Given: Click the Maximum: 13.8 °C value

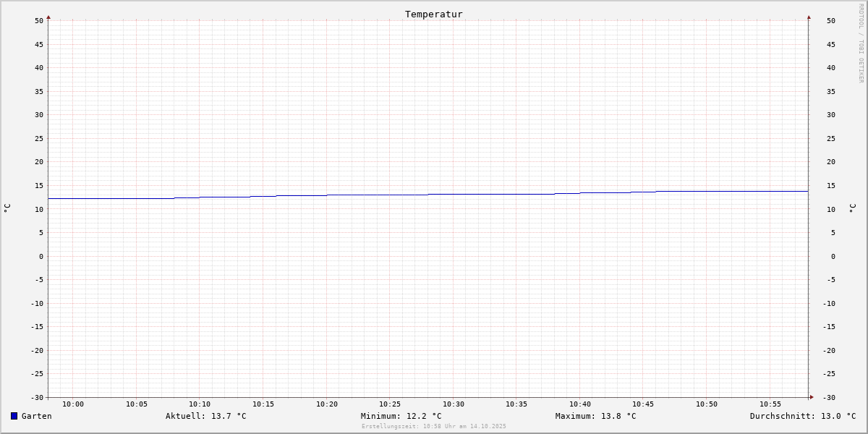Looking at the screenshot, I should tap(596, 416).
